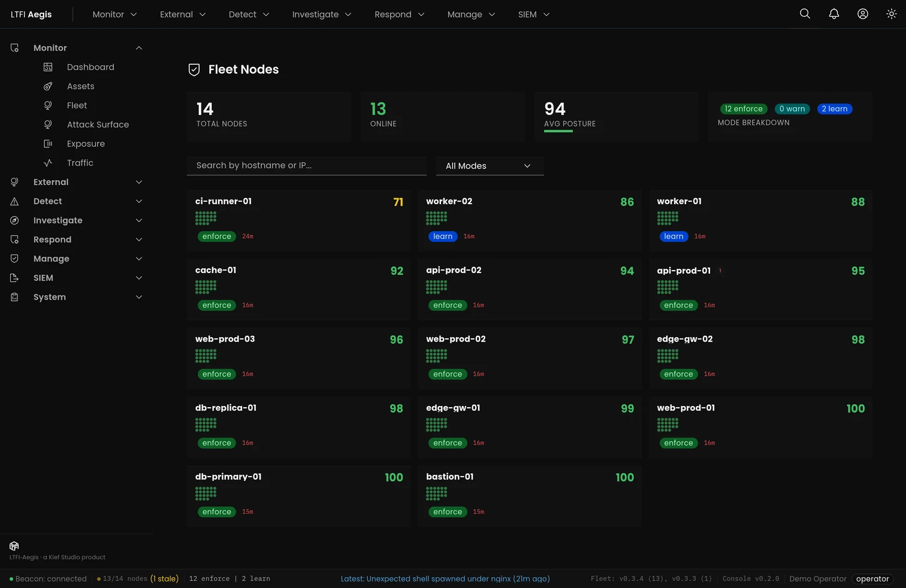Click the enforce badge on cache-01

(217, 305)
